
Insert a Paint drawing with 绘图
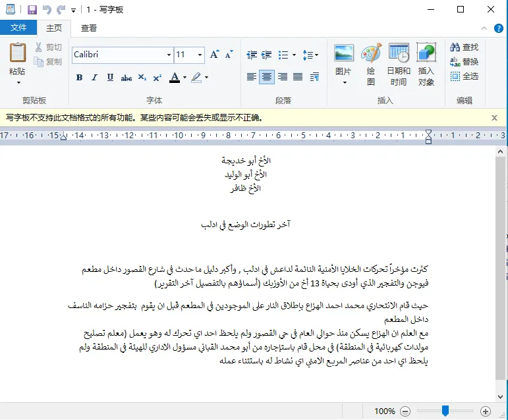[x=371, y=54]
